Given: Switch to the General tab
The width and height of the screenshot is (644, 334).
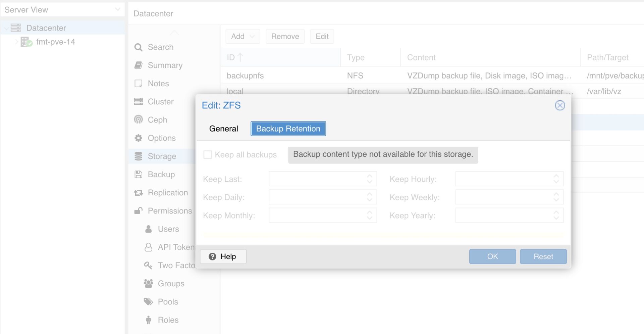Looking at the screenshot, I should 223,129.
